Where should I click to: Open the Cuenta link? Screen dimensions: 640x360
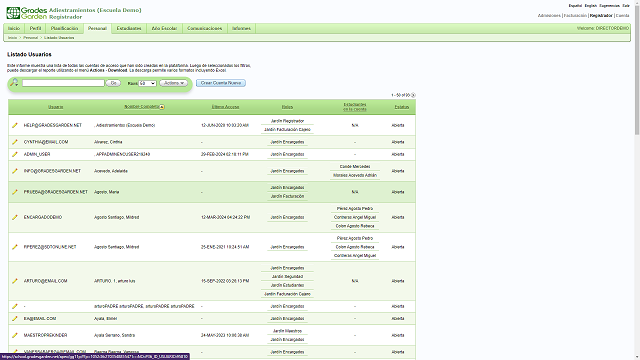(x=622, y=16)
